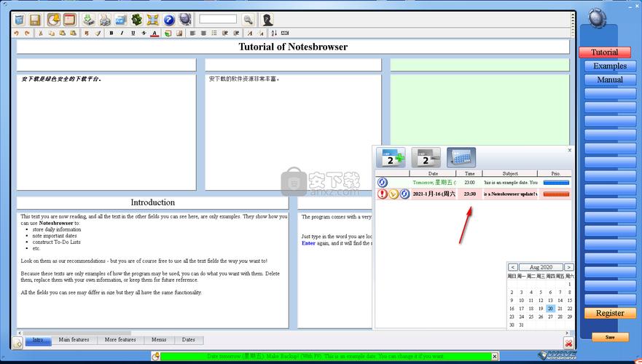Toggle underline formatting
642x364 pixels.
click(x=133, y=33)
